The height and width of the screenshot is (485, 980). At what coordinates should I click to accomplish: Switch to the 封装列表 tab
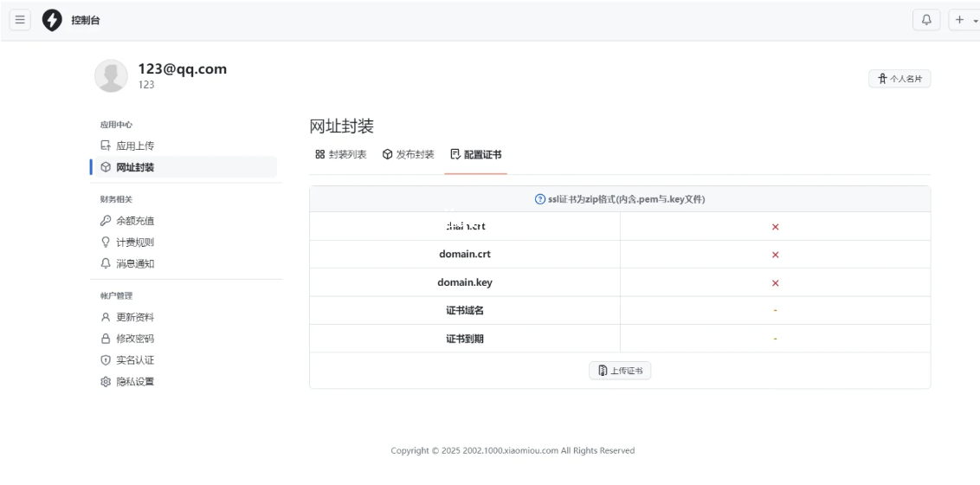click(x=341, y=155)
